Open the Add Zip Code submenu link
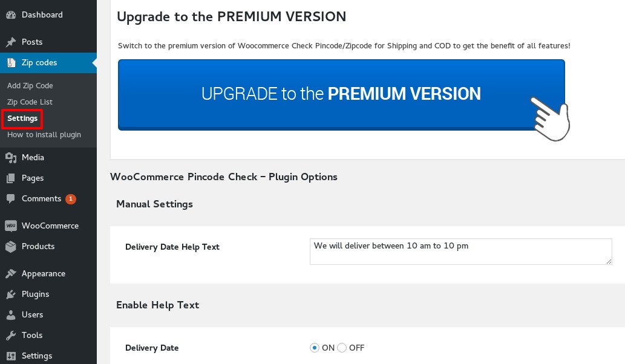 click(30, 86)
